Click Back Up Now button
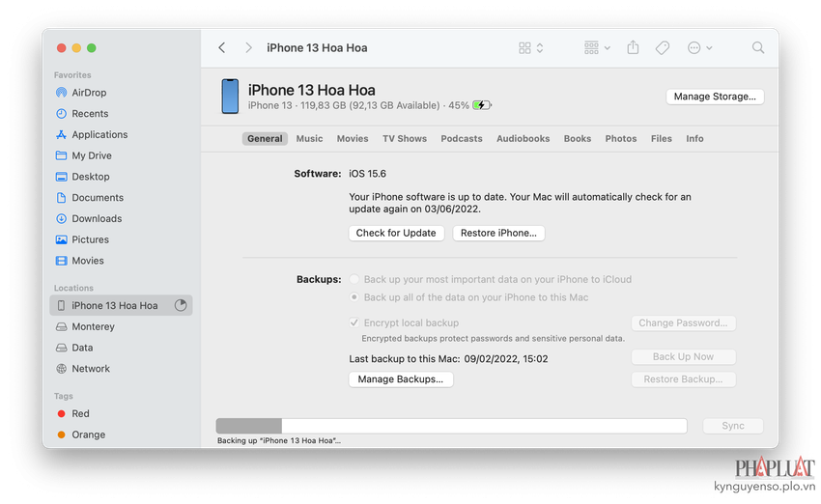The height and width of the screenshot is (504, 821). pyautogui.click(x=683, y=356)
